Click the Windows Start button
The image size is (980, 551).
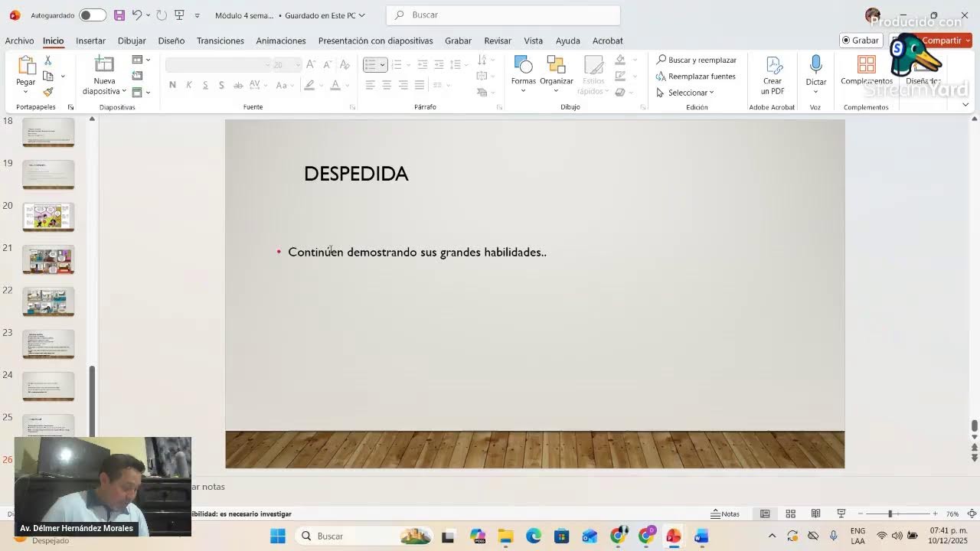[x=278, y=536]
